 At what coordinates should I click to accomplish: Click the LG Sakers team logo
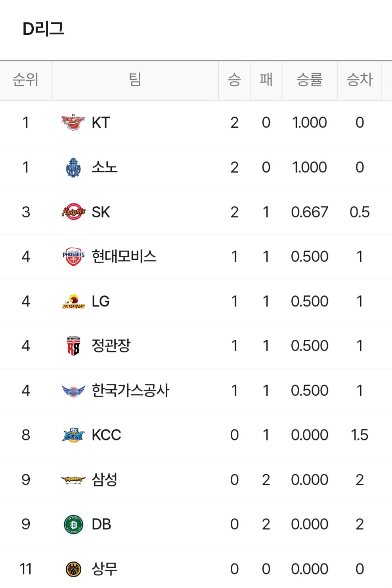pyautogui.click(x=73, y=301)
